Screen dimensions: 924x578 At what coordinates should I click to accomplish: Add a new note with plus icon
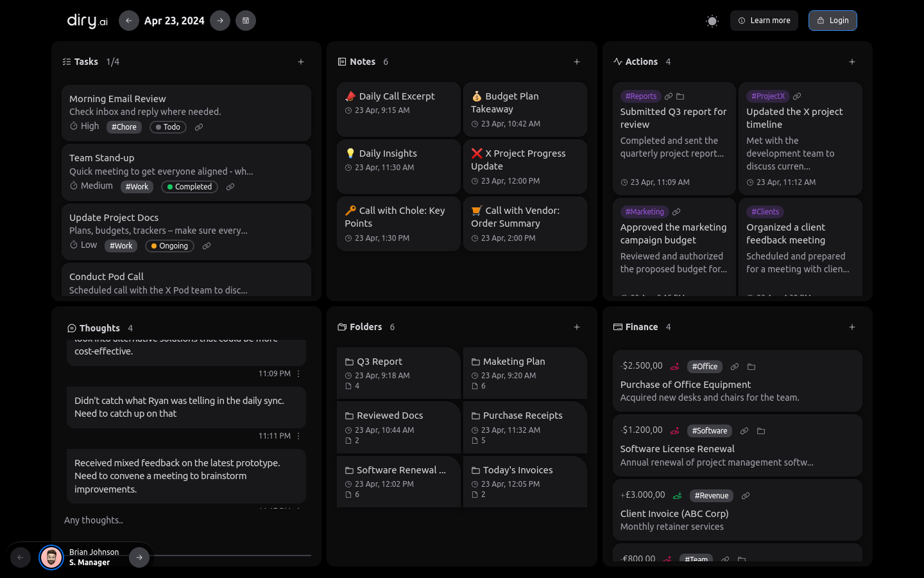click(577, 62)
